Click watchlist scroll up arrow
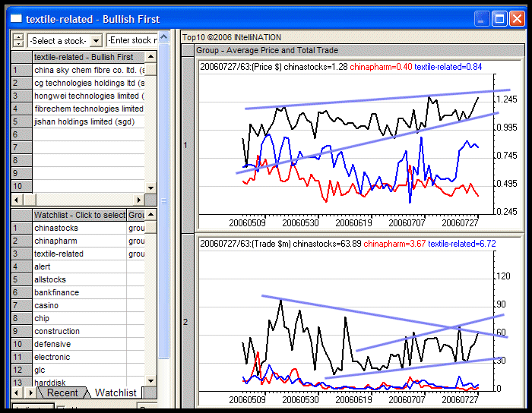This screenshot has width=532, height=413. (150, 215)
